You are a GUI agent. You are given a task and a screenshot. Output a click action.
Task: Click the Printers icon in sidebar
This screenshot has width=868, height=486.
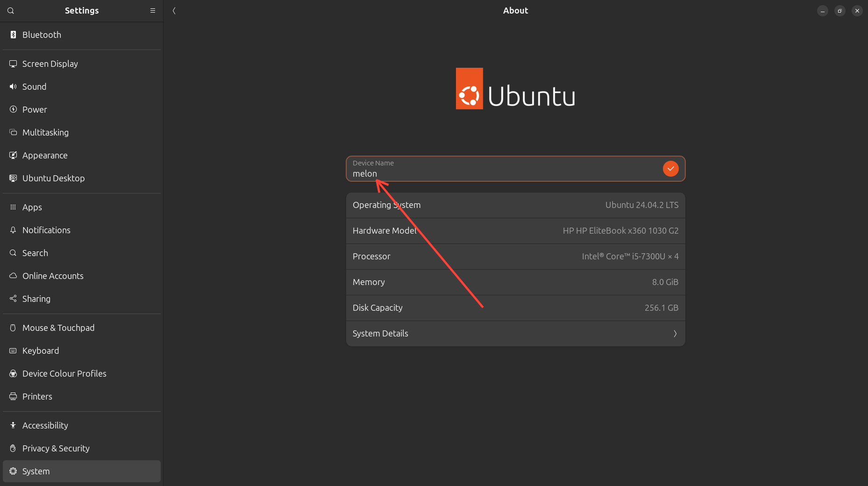tap(13, 396)
